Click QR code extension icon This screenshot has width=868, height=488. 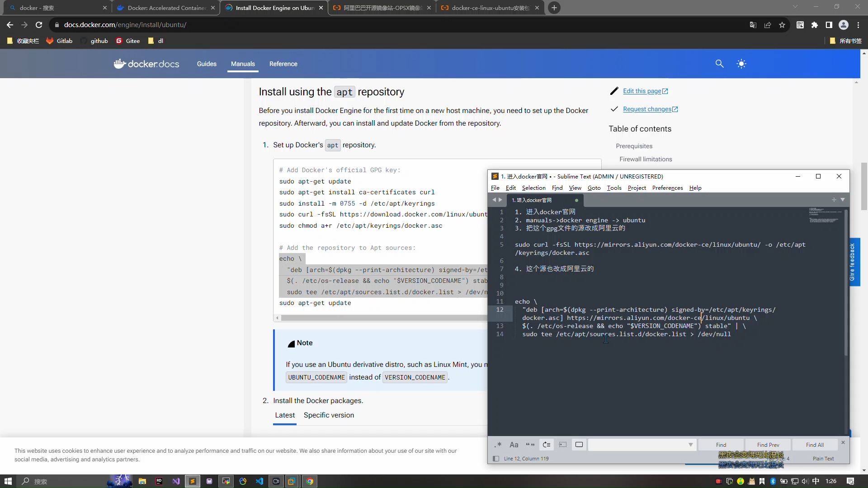800,25
